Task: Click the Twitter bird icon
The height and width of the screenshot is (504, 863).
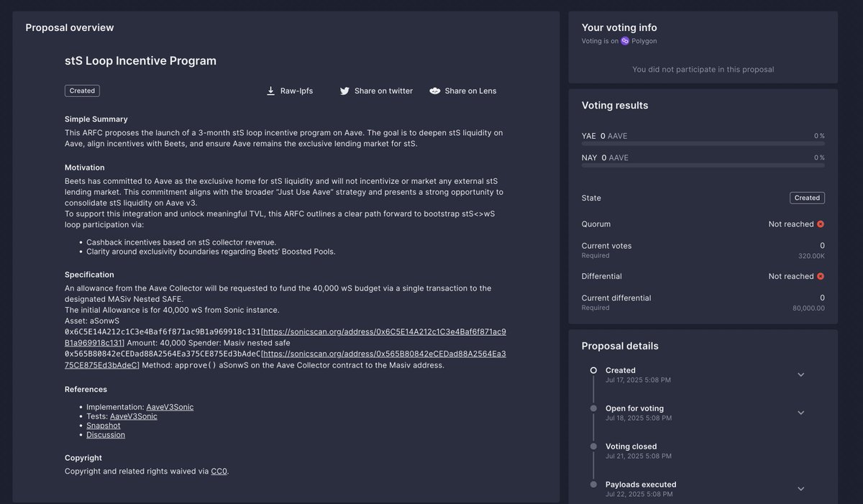Action: coord(344,91)
